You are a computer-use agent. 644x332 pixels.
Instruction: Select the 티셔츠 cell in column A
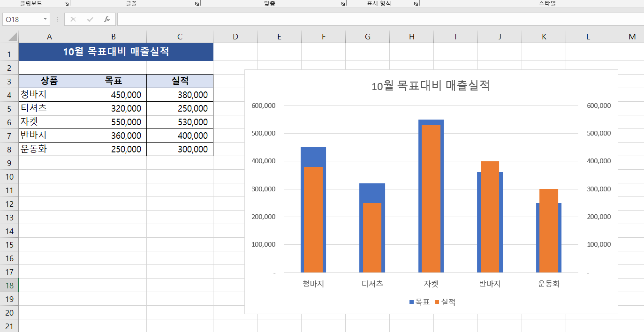tap(49, 108)
